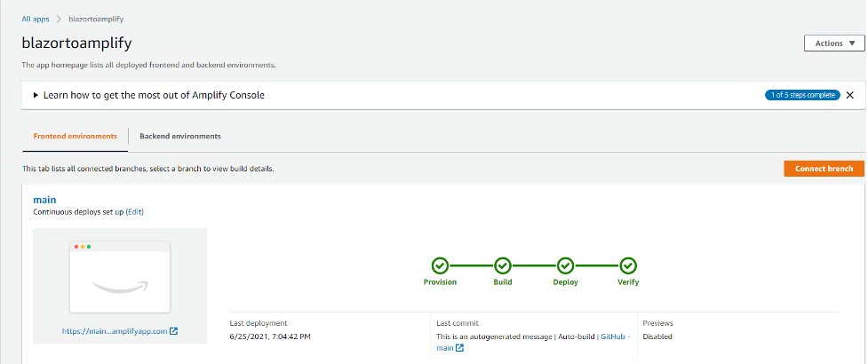868x364 pixels.
Task: Click Edit for continuous deploys
Action: click(134, 212)
